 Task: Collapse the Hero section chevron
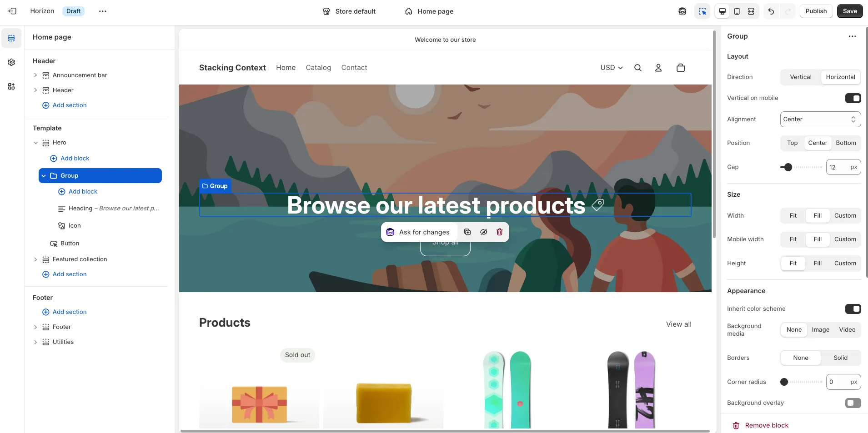(x=35, y=143)
